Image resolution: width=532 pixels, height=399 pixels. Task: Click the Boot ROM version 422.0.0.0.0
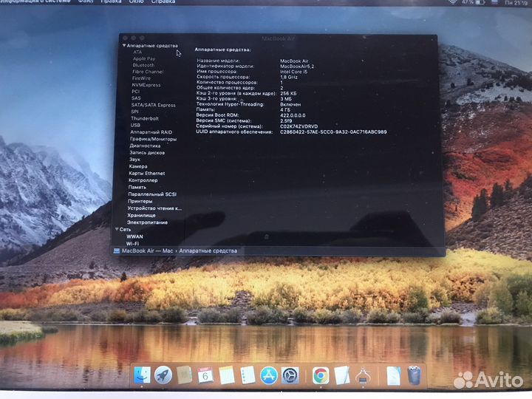point(293,115)
